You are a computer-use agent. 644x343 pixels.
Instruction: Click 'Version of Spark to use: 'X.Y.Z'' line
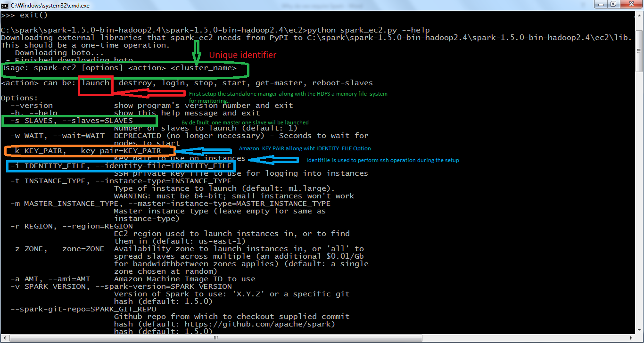click(x=231, y=294)
